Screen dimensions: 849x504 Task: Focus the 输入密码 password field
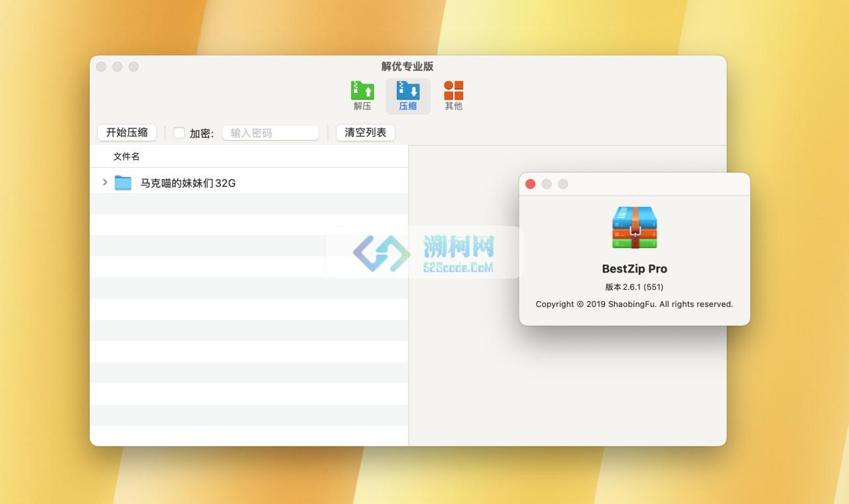[x=271, y=133]
